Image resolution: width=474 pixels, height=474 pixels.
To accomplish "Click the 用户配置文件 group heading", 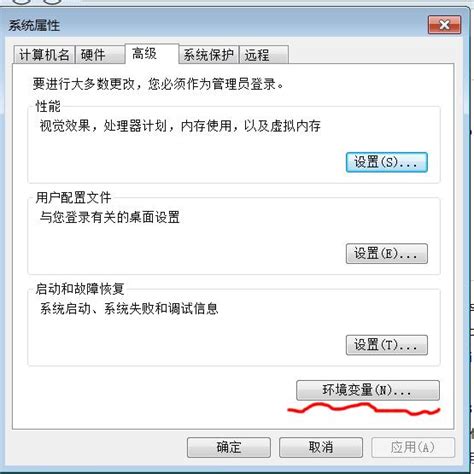I will tap(73, 198).
